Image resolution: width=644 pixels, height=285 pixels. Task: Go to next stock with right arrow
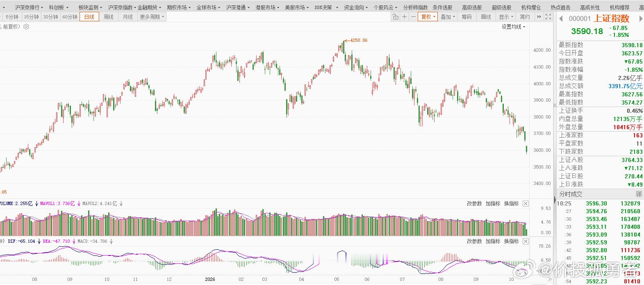(x=641, y=18)
